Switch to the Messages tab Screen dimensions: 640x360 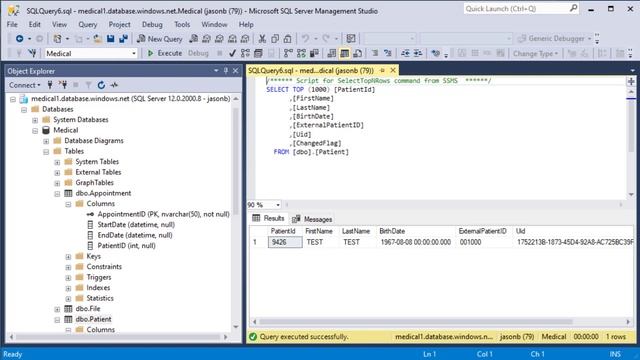(313, 219)
